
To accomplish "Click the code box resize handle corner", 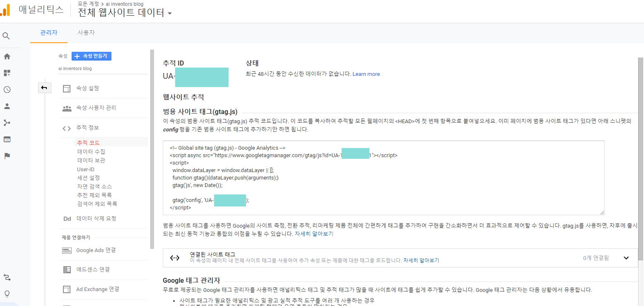I will click(x=601, y=212).
